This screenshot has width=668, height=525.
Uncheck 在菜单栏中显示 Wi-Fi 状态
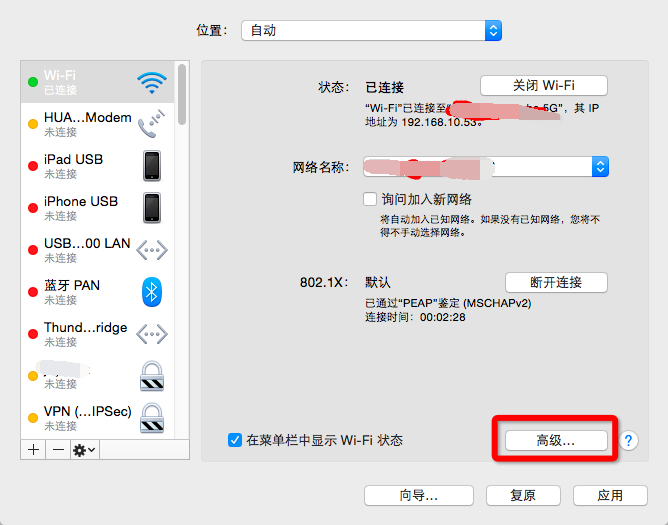[235, 440]
